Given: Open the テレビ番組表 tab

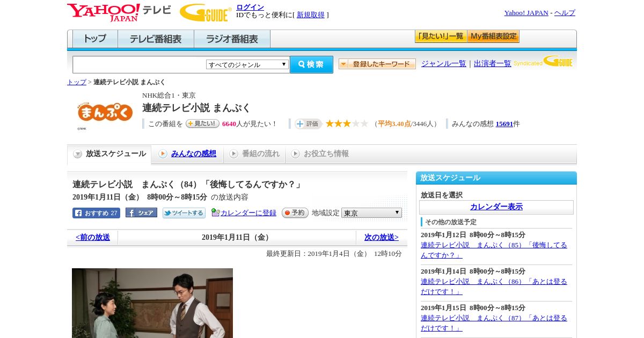Looking at the screenshot, I should tap(156, 39).
